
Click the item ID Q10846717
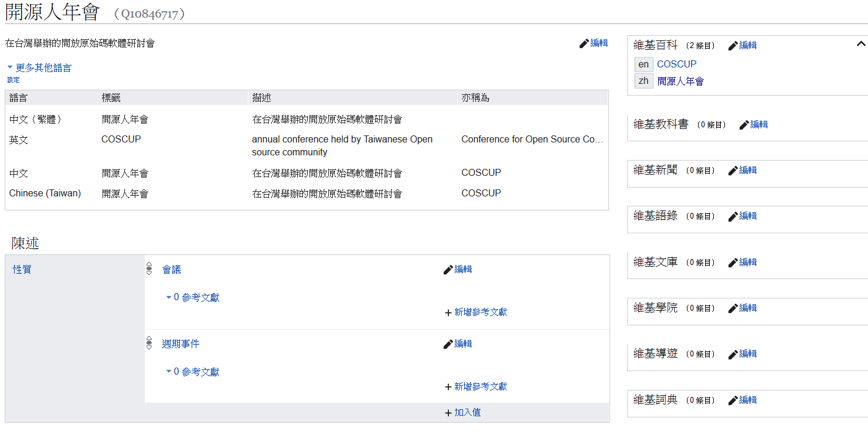150,14
